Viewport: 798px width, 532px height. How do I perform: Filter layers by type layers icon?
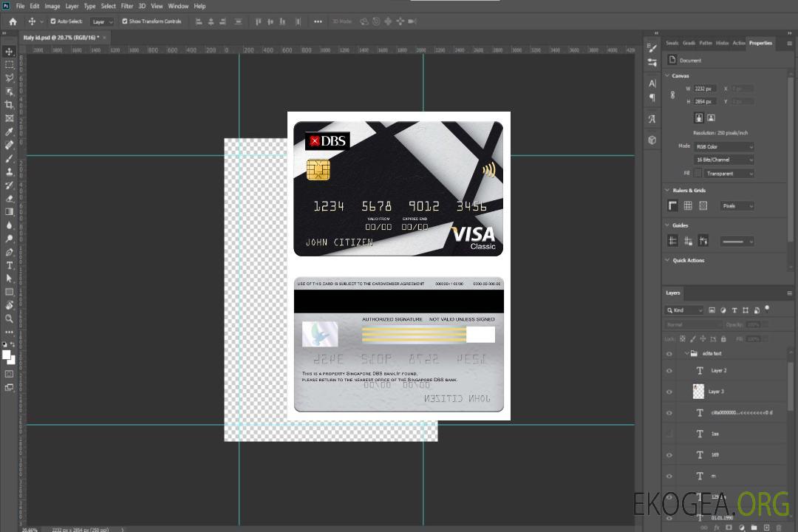734,310
